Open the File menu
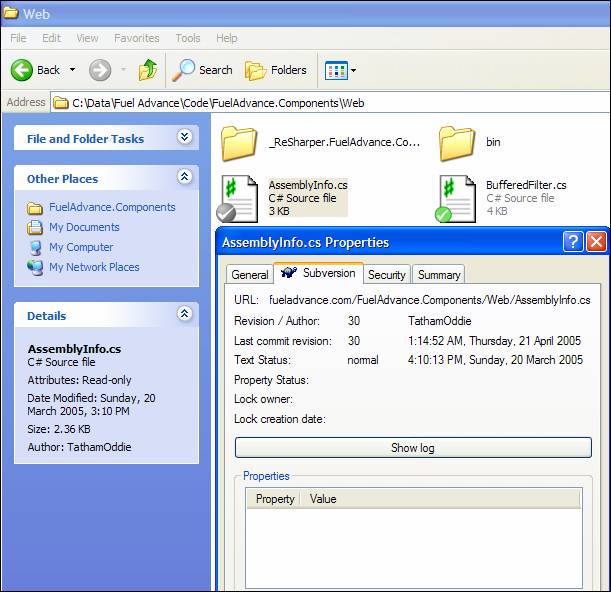This screenshot has height=592, width=611. point(18,38)
